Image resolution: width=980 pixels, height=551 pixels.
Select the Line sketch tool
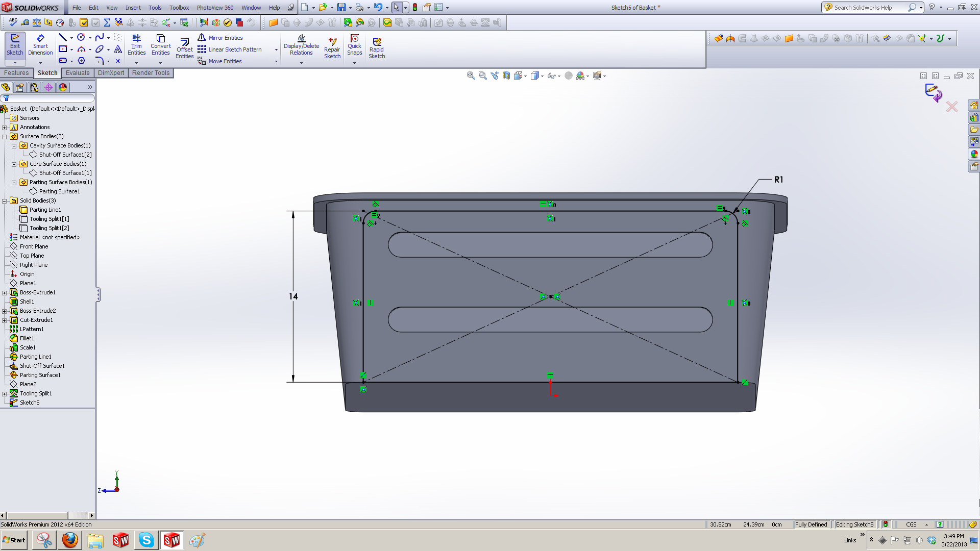click(63, 37)
